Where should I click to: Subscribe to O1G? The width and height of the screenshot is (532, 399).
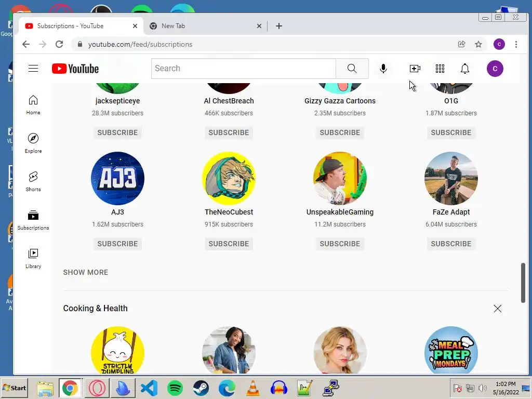coord(451,132)
